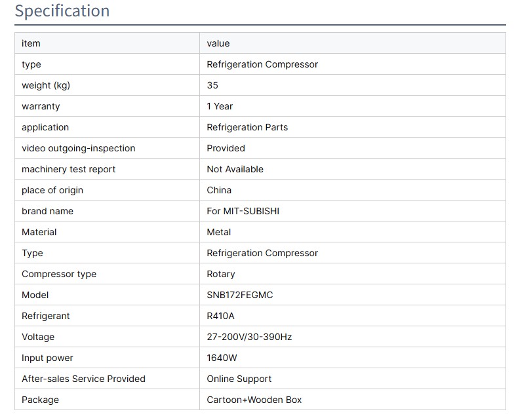The image size is (516, 420).
Task: Click the Specification heading
Action: pos(62,11)
